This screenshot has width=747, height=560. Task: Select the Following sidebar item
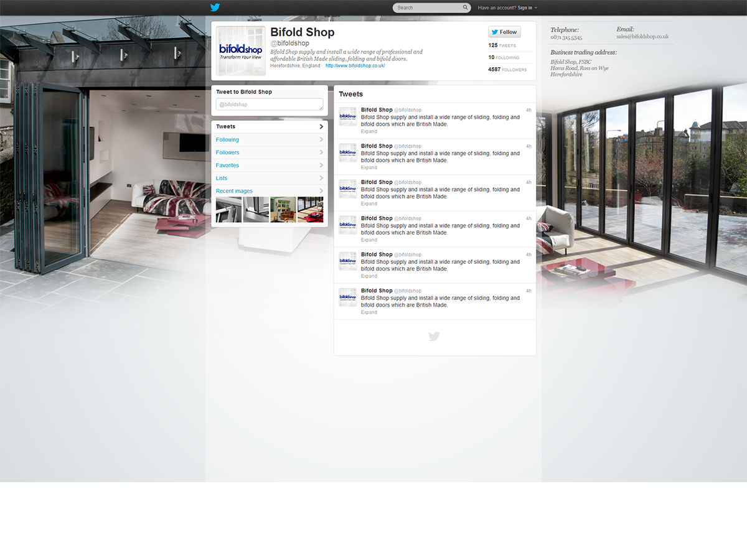click(x=270, y=139)
